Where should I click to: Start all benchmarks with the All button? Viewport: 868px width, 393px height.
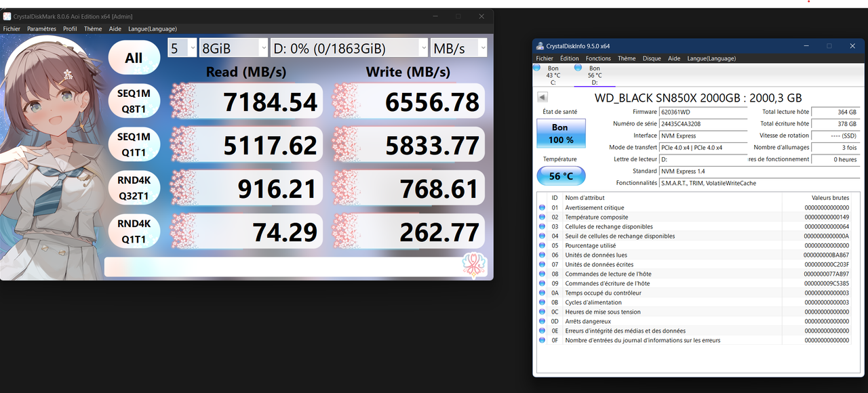tap(134, 58)
